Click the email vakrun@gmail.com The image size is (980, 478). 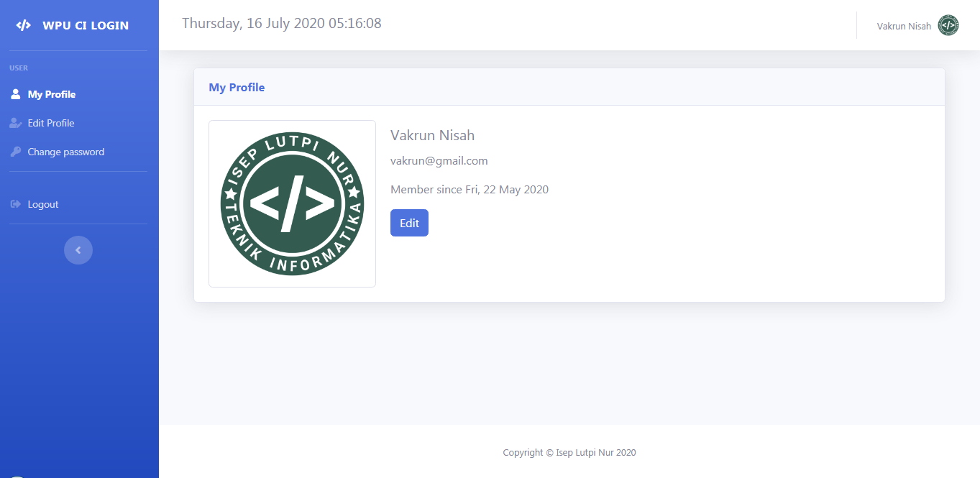coord(439,160)
